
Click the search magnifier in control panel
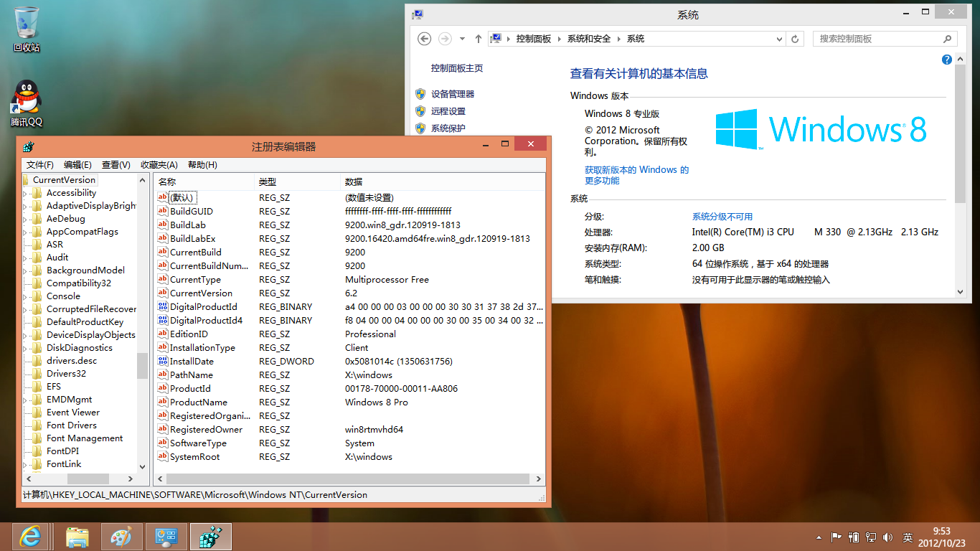point(948,39)
